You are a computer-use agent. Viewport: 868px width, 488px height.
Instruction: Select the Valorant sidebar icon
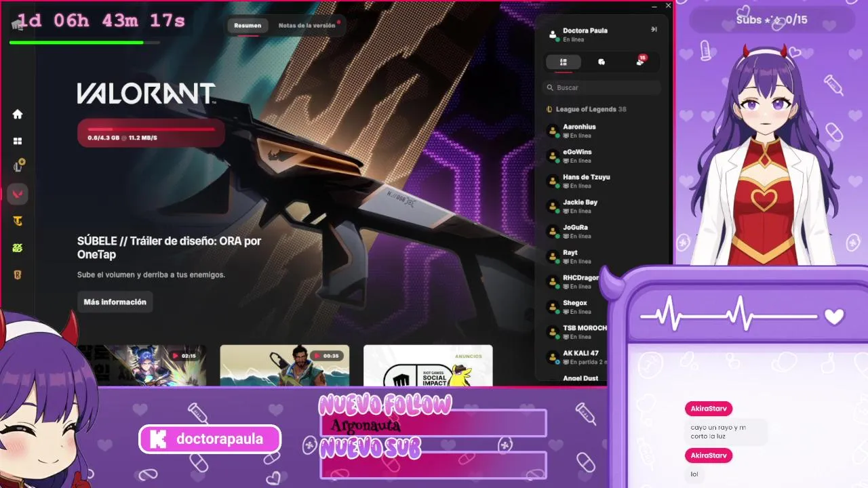click(x=18, y=195)
